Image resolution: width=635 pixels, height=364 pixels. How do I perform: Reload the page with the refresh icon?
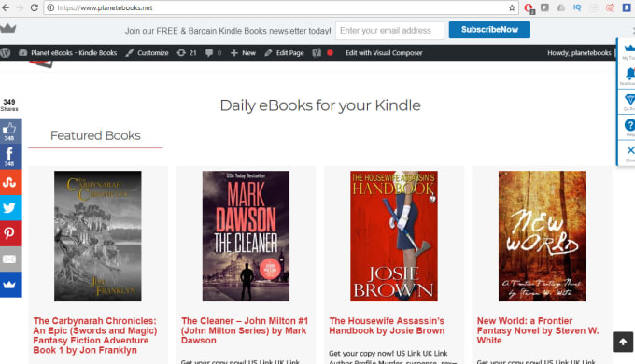click(x=35, y=7)
